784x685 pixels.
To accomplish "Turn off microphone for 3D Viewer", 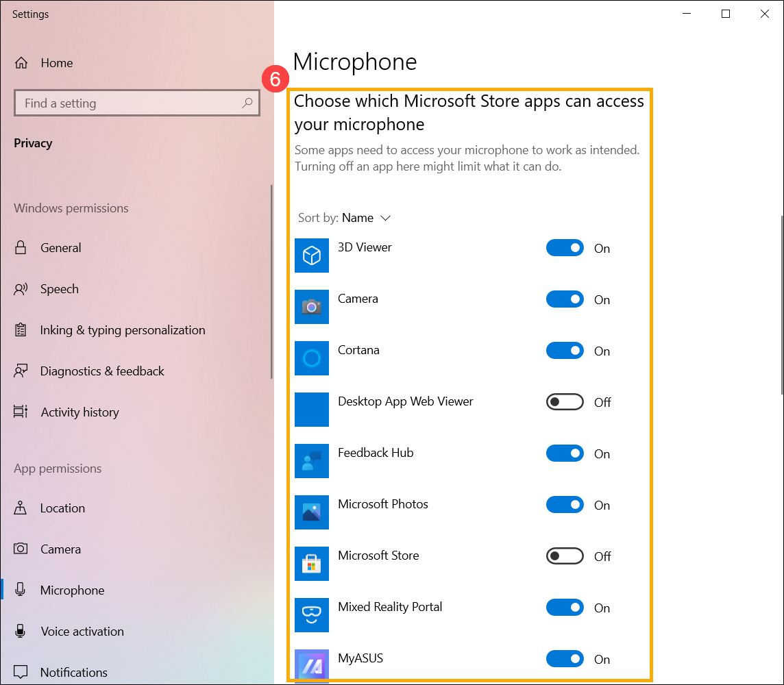I will click(x=565, y=248).
